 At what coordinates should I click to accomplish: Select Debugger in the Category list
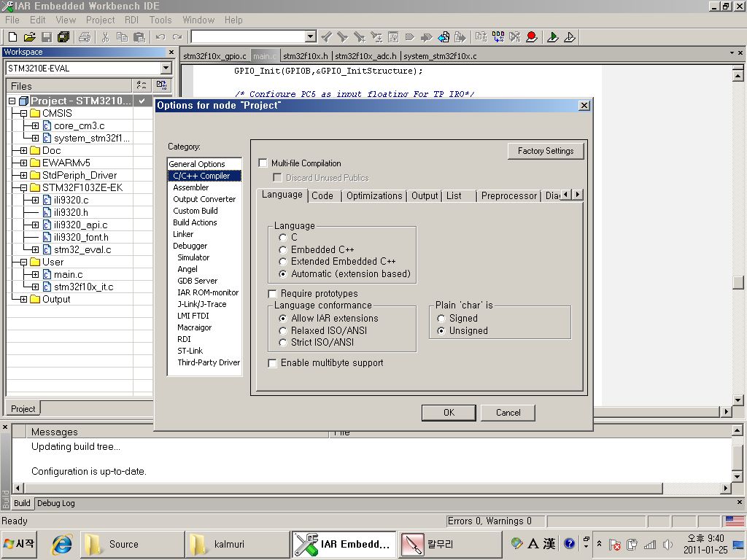pos(190,246)
